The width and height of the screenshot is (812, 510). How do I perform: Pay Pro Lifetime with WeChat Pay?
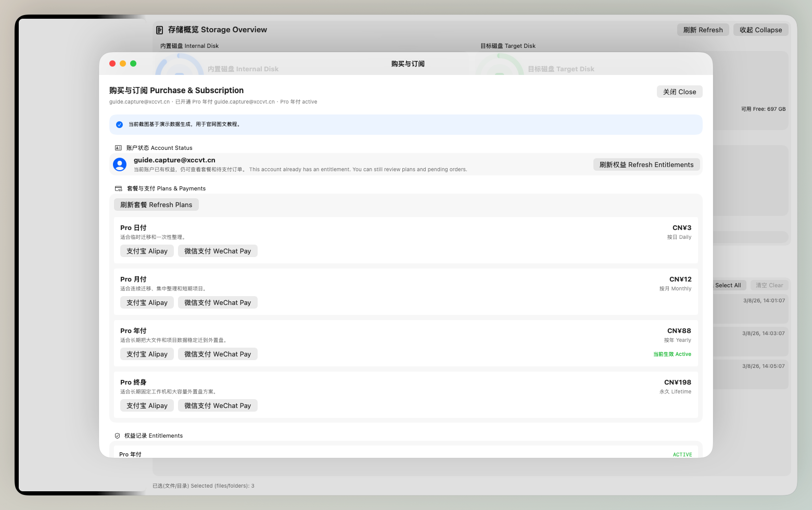click(218, 405)
